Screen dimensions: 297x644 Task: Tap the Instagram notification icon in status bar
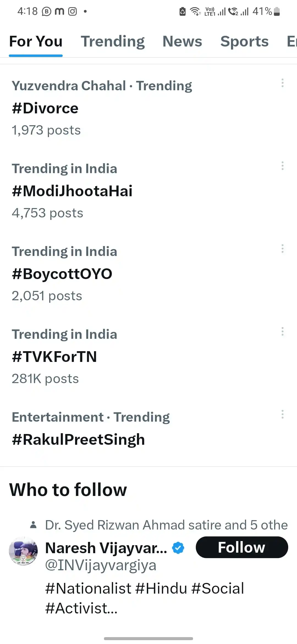tap(72, 12)
